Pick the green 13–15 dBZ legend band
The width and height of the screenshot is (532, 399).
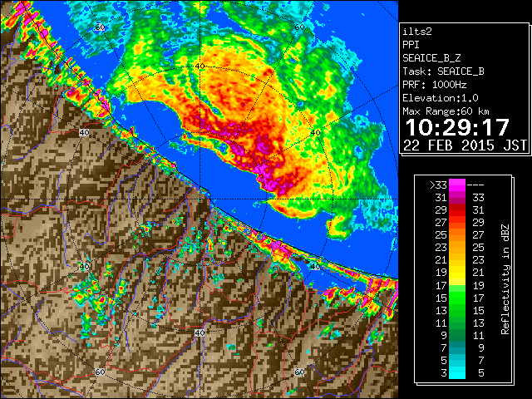click(x=457, y=310)
